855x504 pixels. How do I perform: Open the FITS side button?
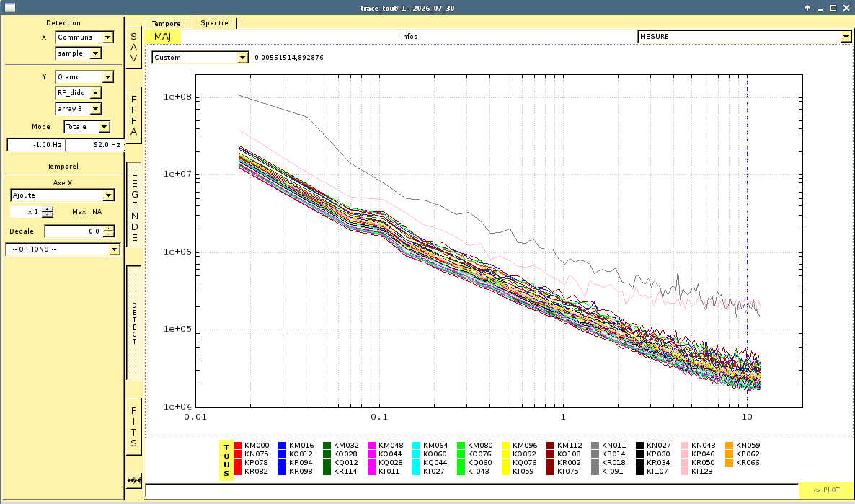pos(133,426)
